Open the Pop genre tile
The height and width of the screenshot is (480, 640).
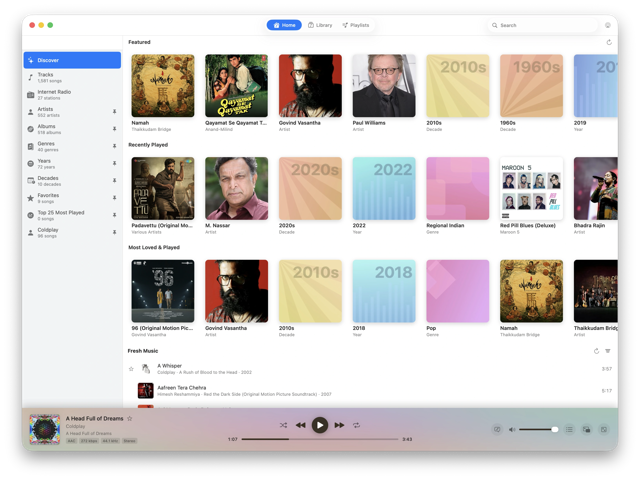[x=458, y=291]
